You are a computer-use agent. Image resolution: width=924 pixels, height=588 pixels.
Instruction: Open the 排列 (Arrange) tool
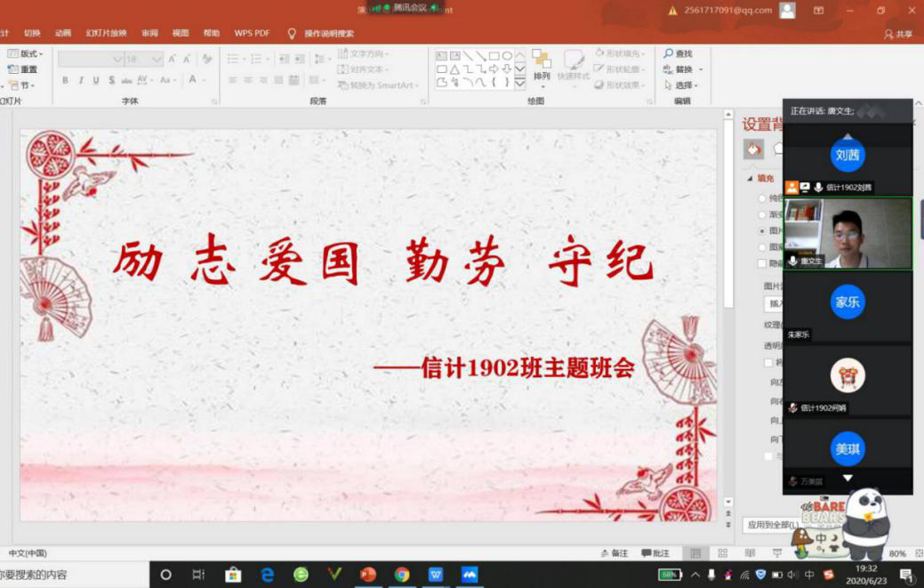pyautogui.click(x=542, y=66)
